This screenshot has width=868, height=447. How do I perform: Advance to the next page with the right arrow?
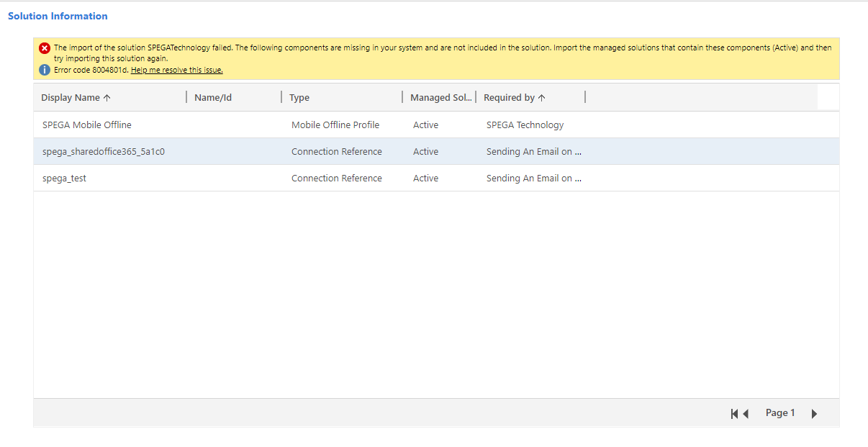[814, 413]
